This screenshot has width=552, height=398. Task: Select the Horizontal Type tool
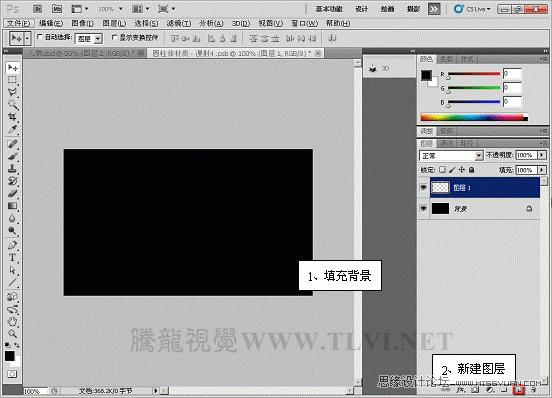tap(13, 258)
